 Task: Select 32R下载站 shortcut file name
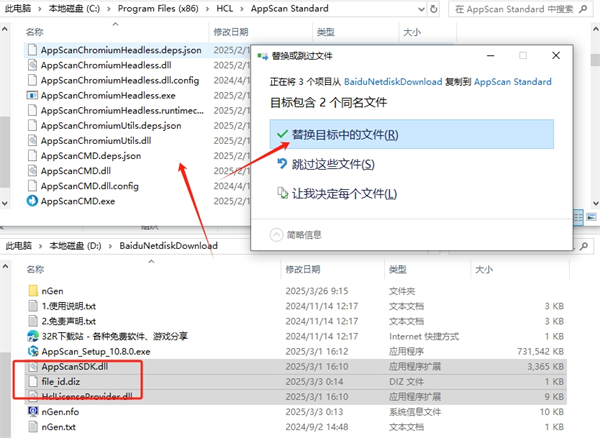point(114,336)
